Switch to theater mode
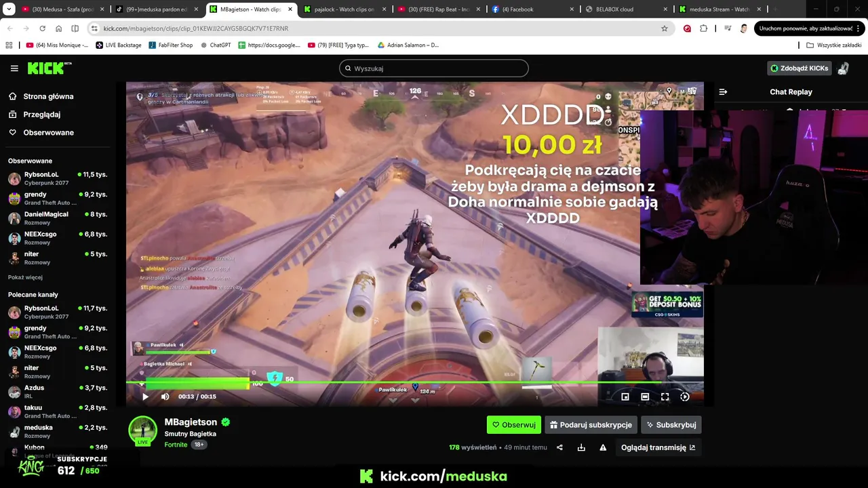The image size is (868, 488). click(x=645, y=396)
